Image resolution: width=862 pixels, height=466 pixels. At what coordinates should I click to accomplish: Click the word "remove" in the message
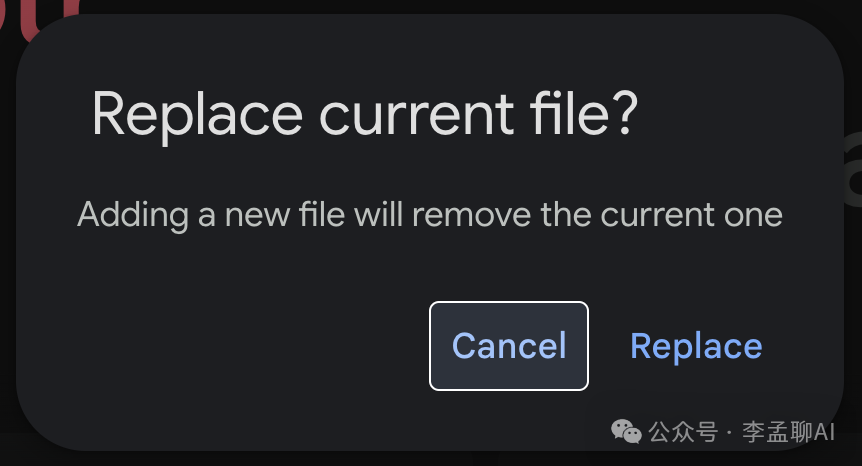pos(471,214)
